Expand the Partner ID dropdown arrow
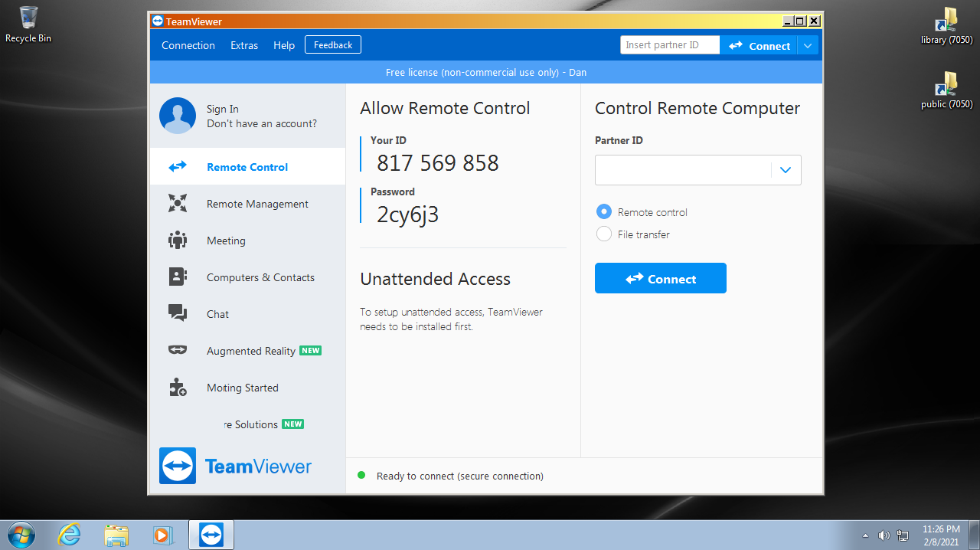 [x=786, y=170]
